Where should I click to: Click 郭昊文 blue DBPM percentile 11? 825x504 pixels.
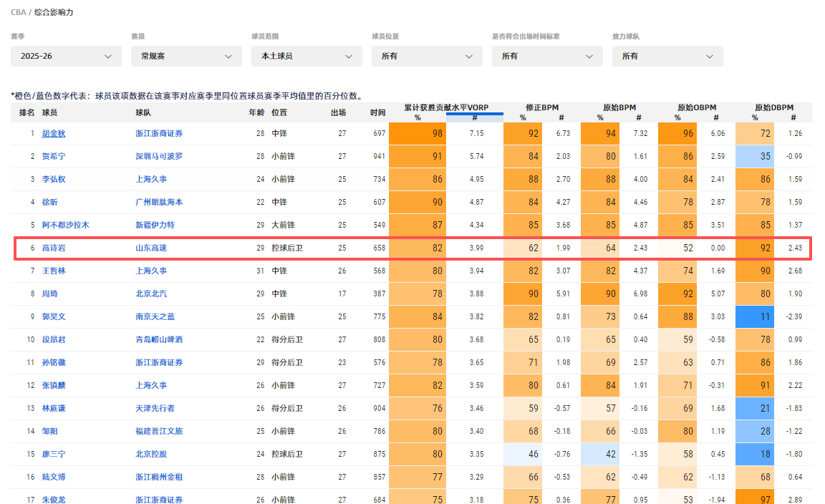[x=755, y=316]
